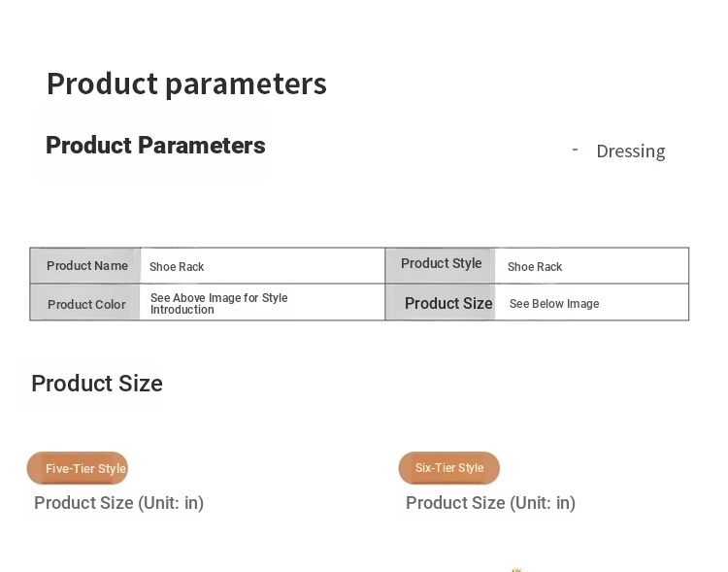Viewport: 728px width, 572px height.
Task: Select the Six-Tier Style orange pill
Action: point(449,468)
